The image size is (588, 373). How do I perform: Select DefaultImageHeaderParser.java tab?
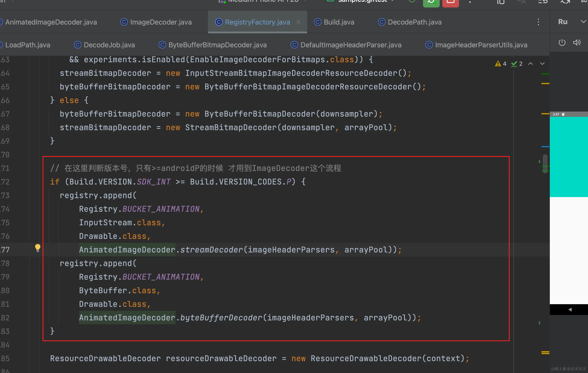pos(351,45)
